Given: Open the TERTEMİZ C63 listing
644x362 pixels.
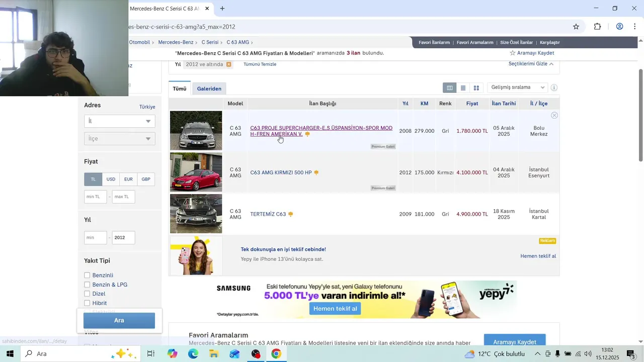Looking at the screenshot, I should point(268,214).
